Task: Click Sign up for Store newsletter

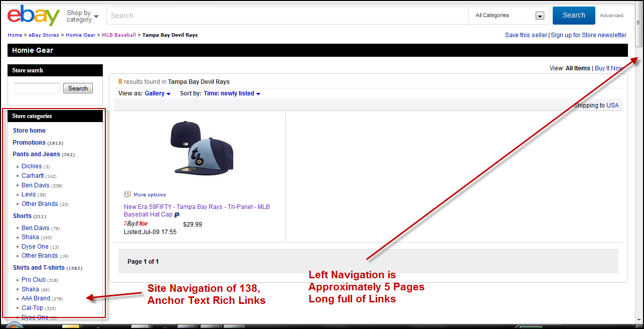Action: tap(588, 35)
